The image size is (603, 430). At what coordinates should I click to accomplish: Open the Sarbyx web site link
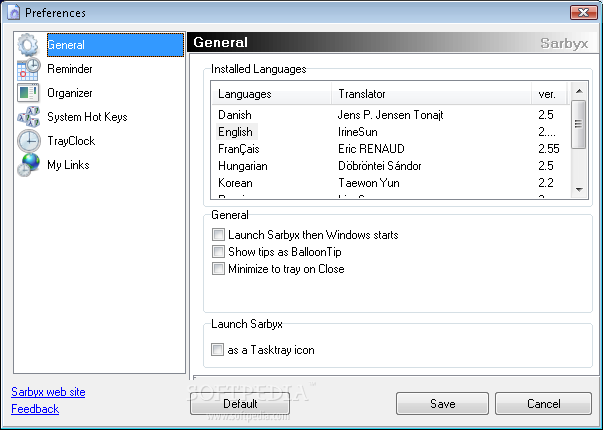point(48,392)
